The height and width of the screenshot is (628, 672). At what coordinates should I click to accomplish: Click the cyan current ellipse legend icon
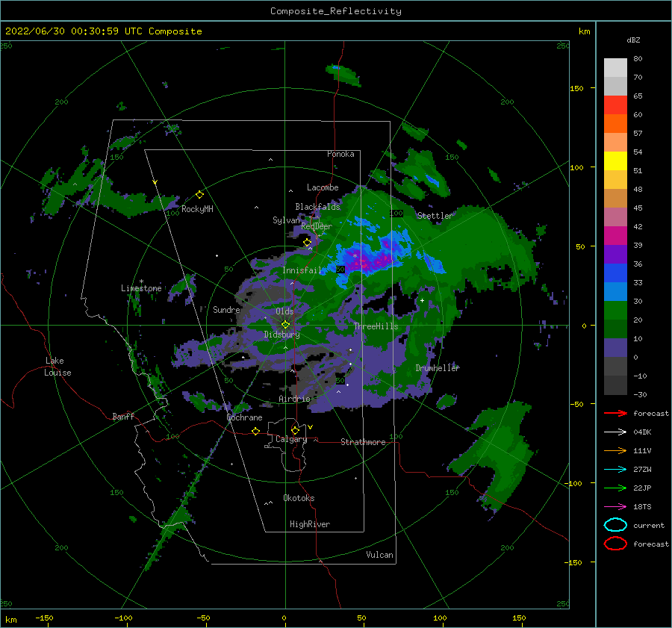pos(615,525)
